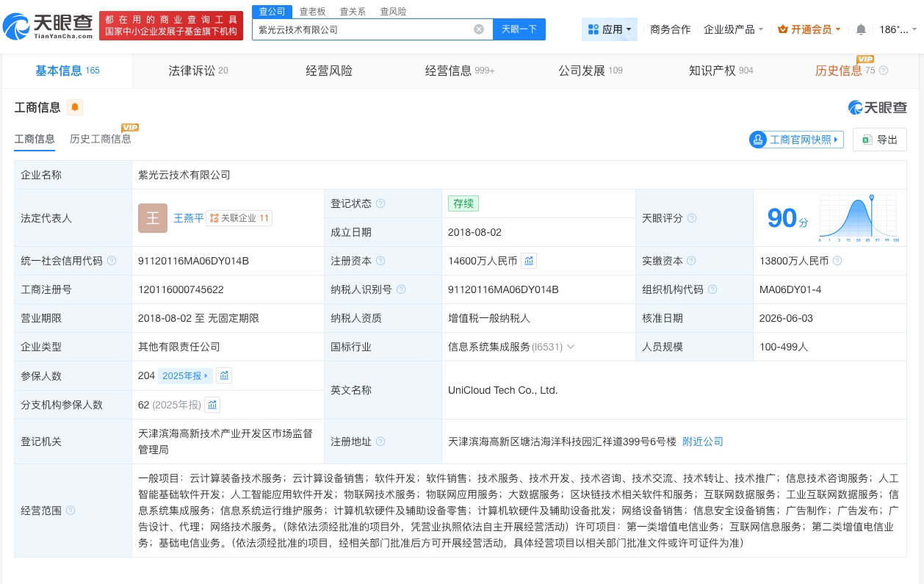Click the 天眼评分 distribution chart
This screenshot has height=584, width=924.
coord(859,218)
